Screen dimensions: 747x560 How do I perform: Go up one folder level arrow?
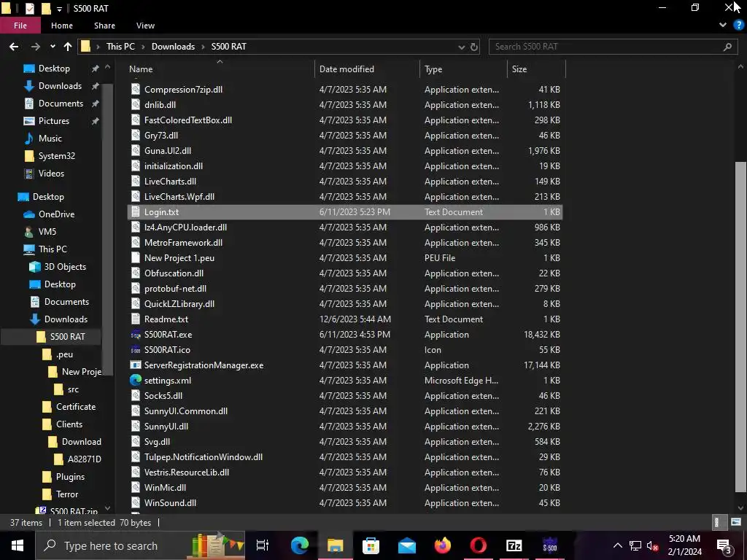coord(68,47)
